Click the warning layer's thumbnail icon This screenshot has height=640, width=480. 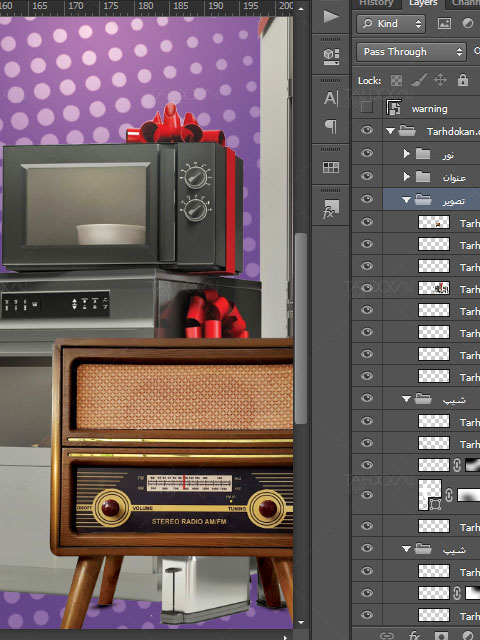tap(393, 108)
